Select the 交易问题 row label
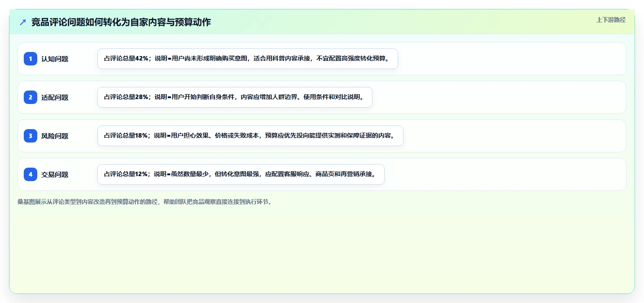Image resolution: width=644 pixels, height=303 pixels. (55, 174)
